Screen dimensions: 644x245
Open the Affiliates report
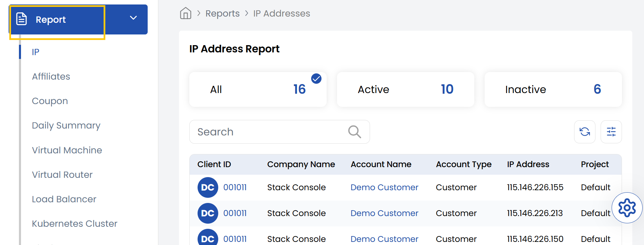click(51, 76)
